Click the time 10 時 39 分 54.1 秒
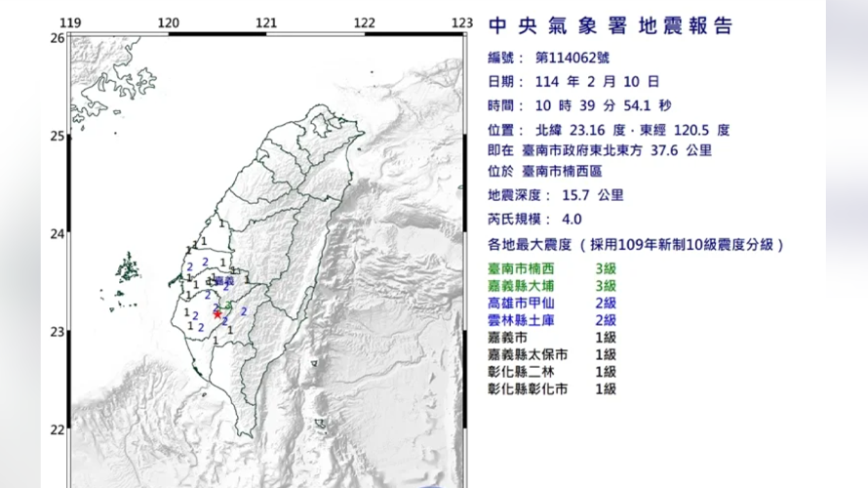 (x=604, y=105)
